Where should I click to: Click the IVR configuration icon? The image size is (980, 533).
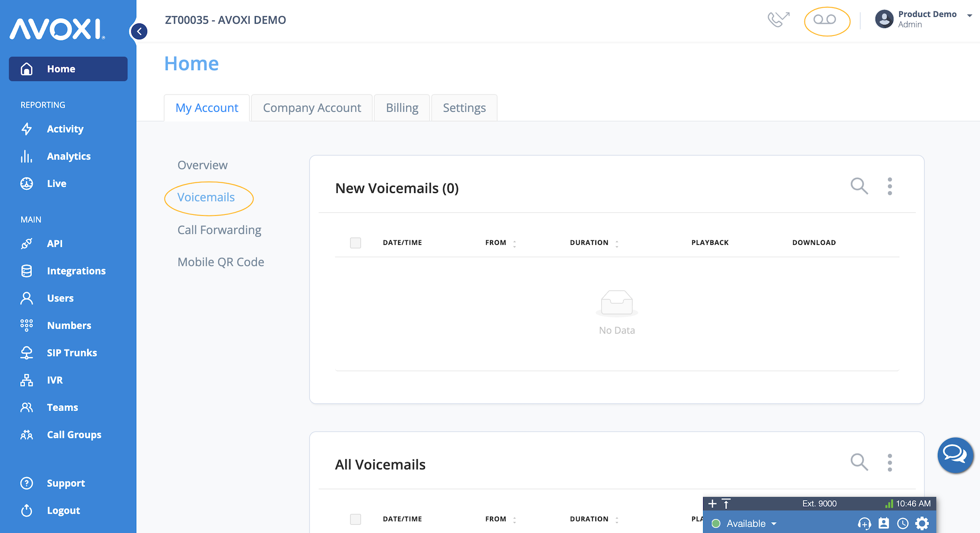(25, 379)
